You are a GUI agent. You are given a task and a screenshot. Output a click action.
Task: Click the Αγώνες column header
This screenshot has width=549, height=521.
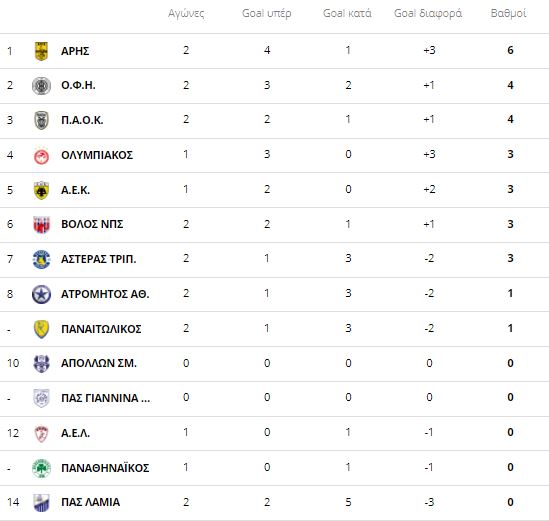(x=186, y=14)
